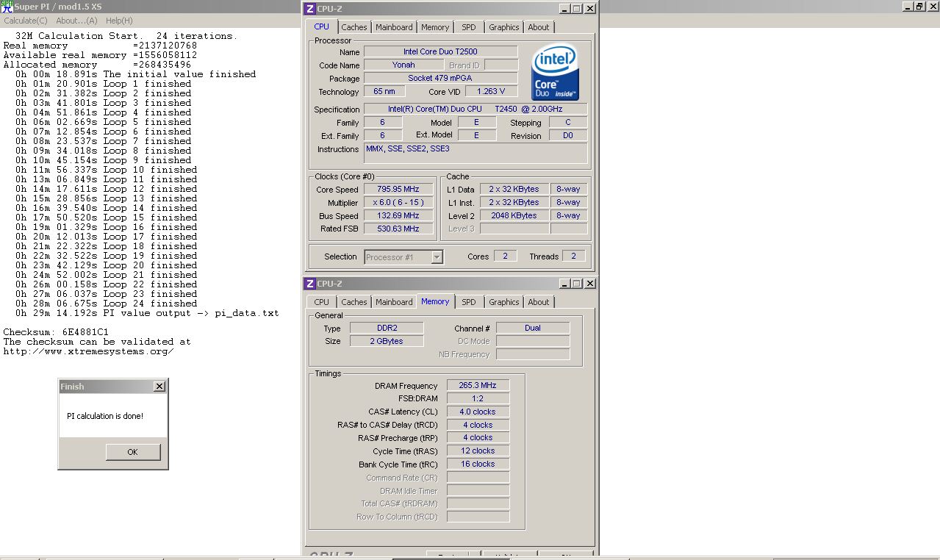Click the memory Type value DDR2
The width and height of the screenshot is (940, 560).
[x=387, y=328]
